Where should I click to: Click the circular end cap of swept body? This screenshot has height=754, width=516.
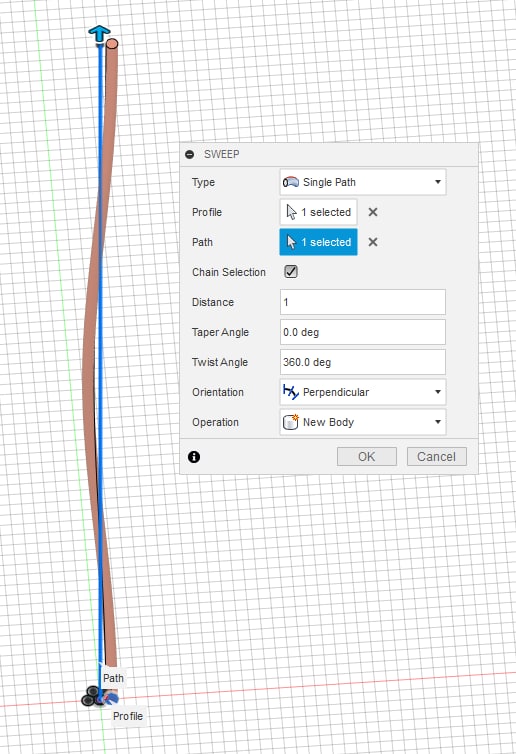point(112,44)
